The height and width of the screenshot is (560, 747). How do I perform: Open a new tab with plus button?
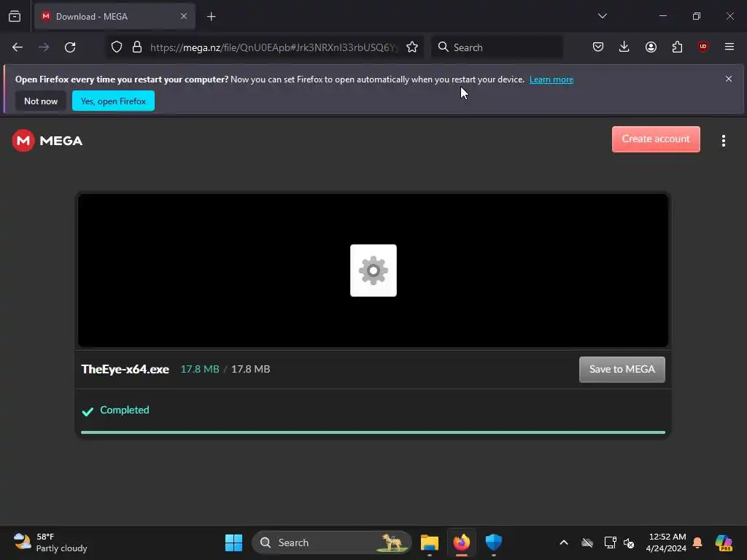(211, 17)
